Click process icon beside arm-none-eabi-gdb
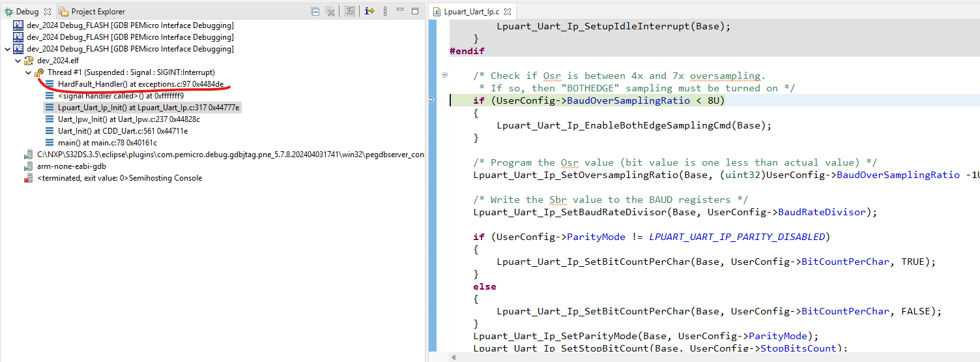This screenshot has width=980, height=362. (x=29, y=166)
